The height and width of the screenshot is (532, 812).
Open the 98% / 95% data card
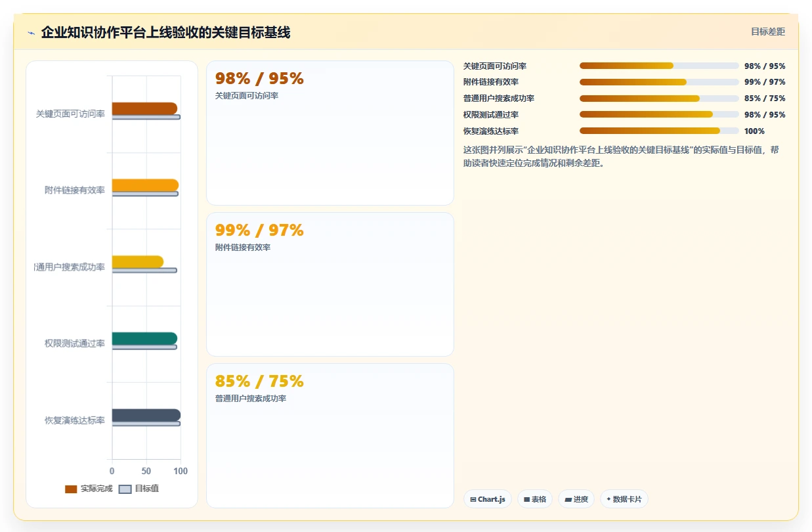click(330, 133)
